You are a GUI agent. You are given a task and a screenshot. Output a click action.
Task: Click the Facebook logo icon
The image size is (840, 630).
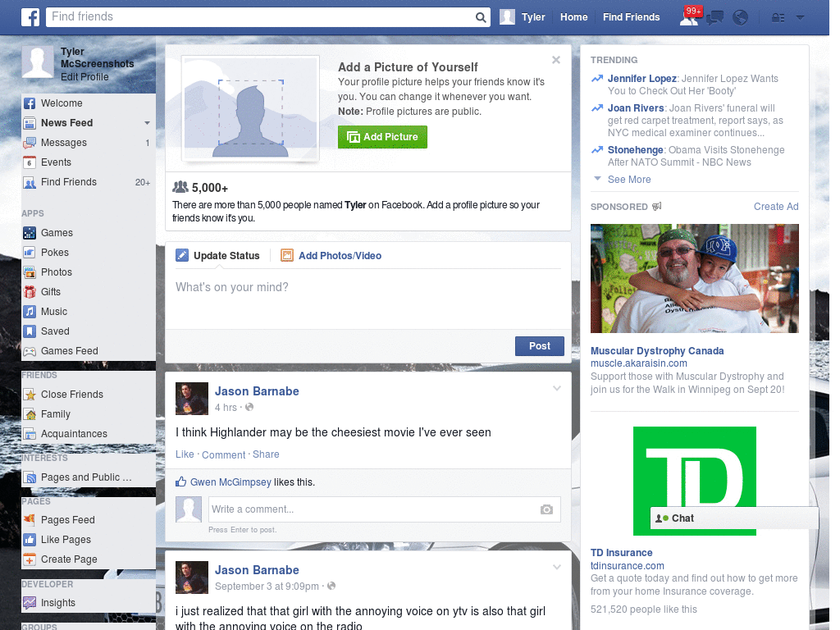(x=30, y=17)
